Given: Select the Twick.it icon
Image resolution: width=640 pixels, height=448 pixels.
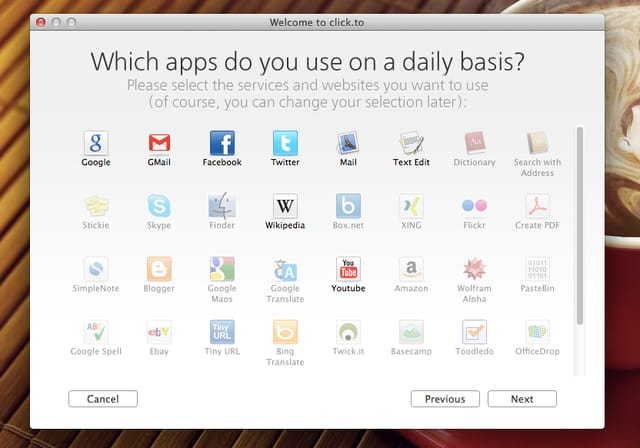Looking at the screenshot, I should [x=348, y=332].
